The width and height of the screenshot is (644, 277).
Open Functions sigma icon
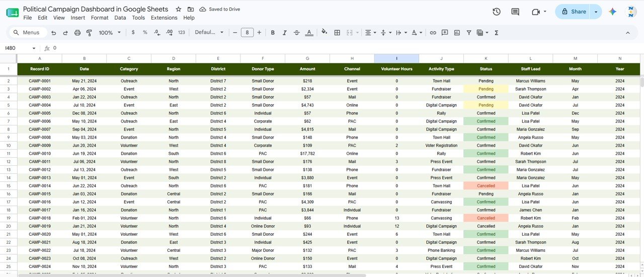point(497,33)
